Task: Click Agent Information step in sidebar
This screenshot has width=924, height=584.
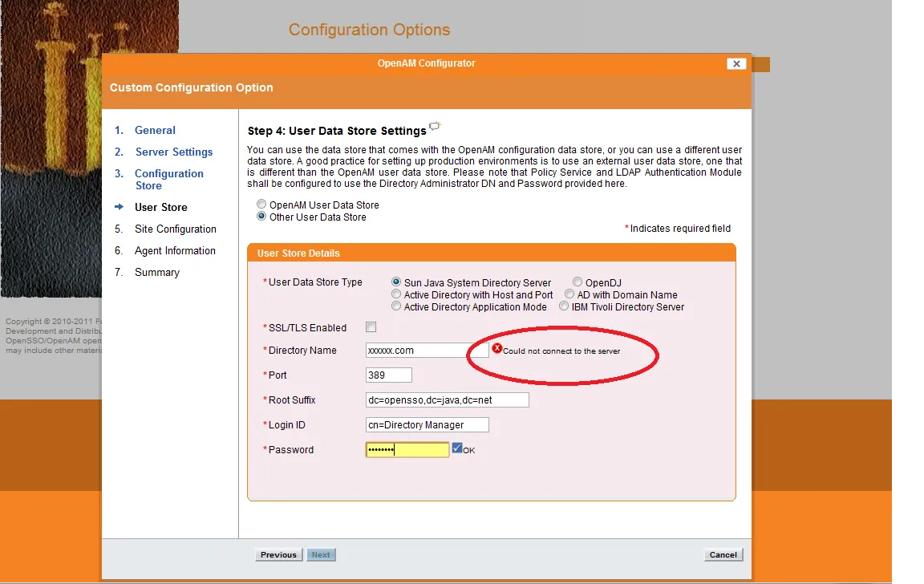Action: (x=175, y=251)
